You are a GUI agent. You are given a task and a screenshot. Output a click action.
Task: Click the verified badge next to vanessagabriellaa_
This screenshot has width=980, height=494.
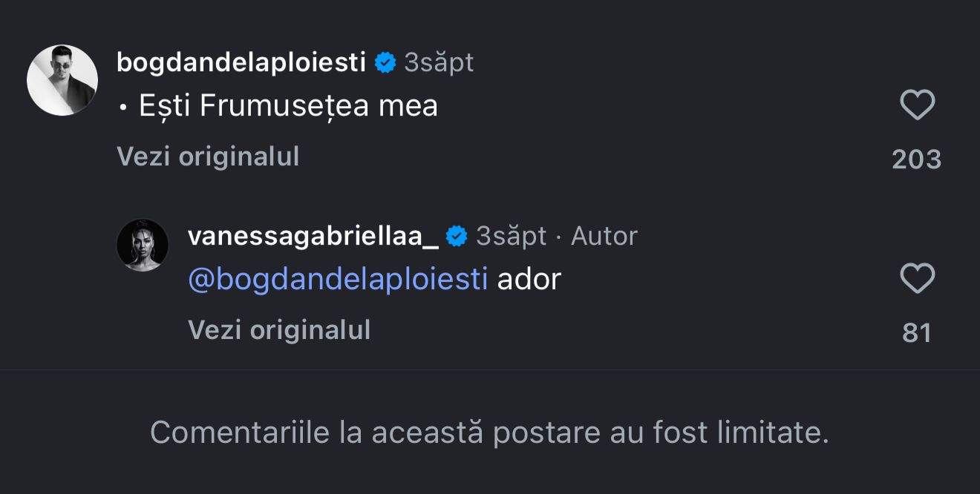pyautogui.click(x=455, y=236)
